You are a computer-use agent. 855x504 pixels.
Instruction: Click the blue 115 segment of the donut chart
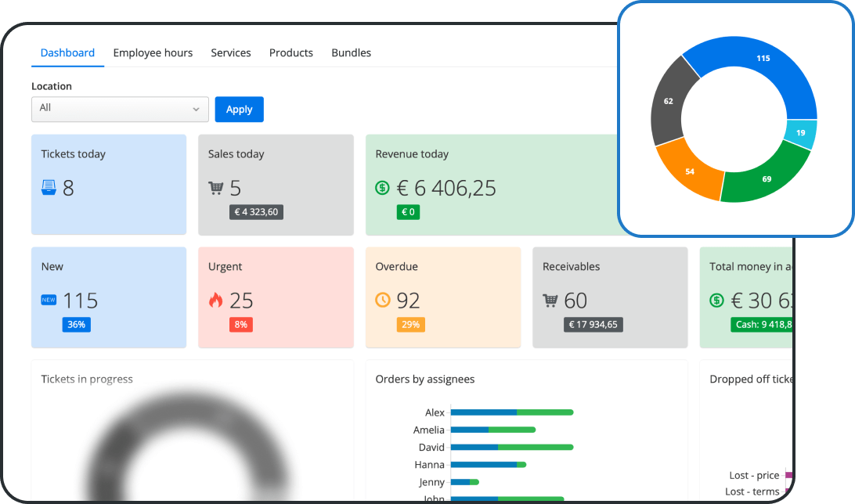[762, 58]
